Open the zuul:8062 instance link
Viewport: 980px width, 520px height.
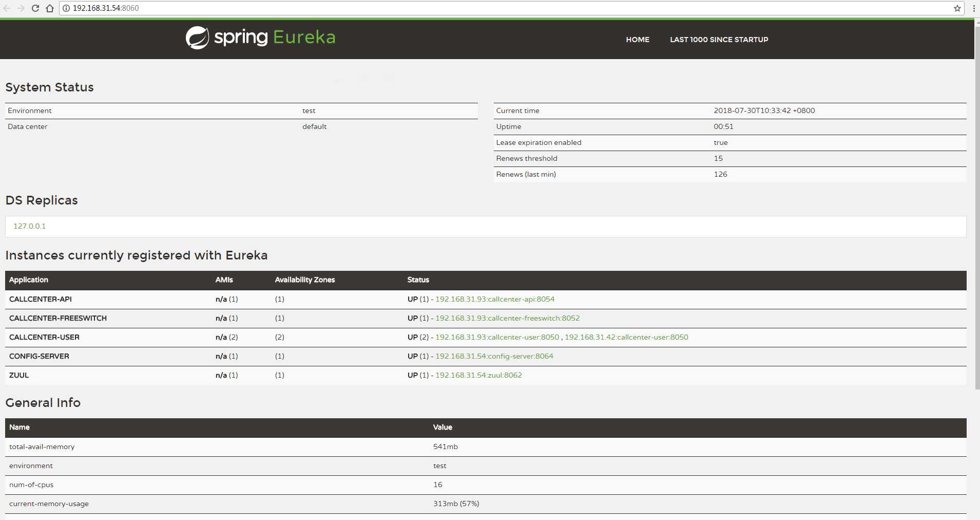click(x=478, y=375)
